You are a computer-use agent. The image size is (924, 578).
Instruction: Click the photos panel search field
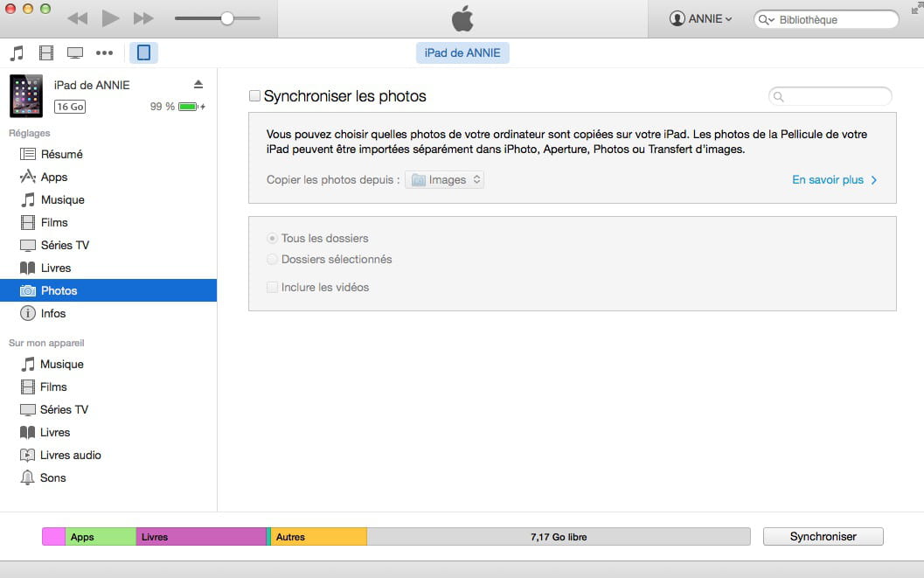coord(830,97)
